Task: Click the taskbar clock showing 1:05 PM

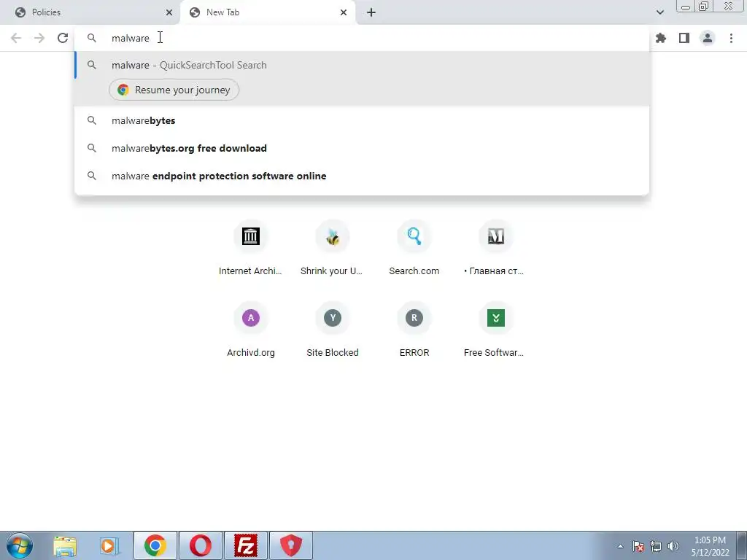Action: pos(710,546)
